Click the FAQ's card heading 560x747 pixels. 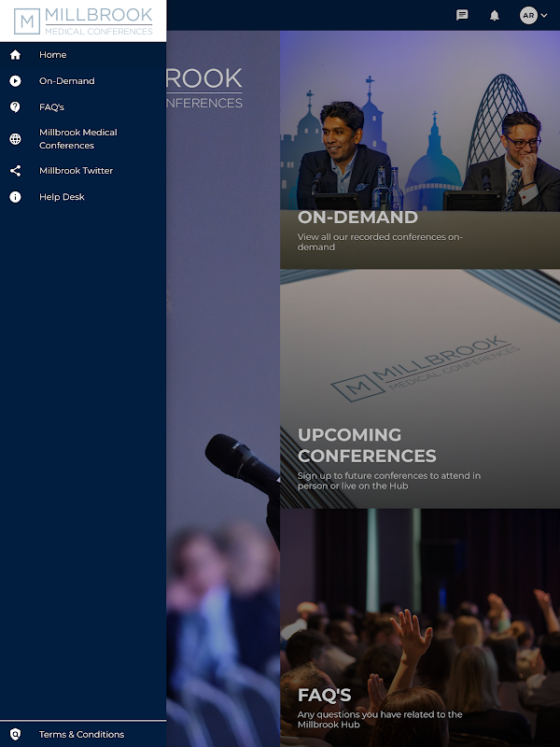[324, 695]
